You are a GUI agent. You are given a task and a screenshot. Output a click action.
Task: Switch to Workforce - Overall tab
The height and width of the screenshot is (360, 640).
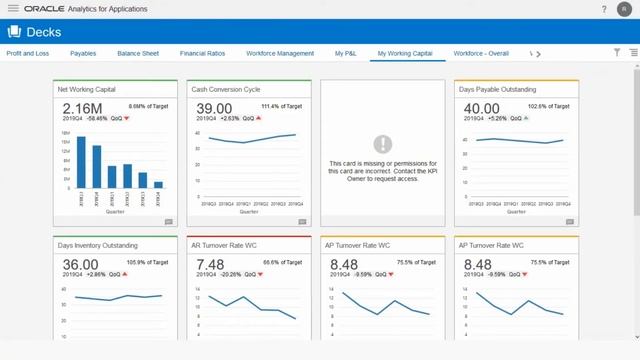pyautogui.click(x=481, y=53)
